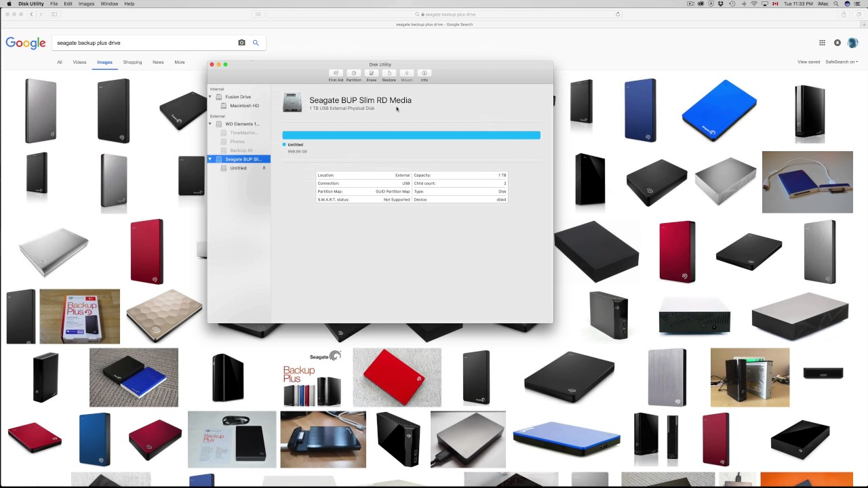
Task: Collapse the WD Elements disclosure triangle
Action: click(x=210, y=124)
